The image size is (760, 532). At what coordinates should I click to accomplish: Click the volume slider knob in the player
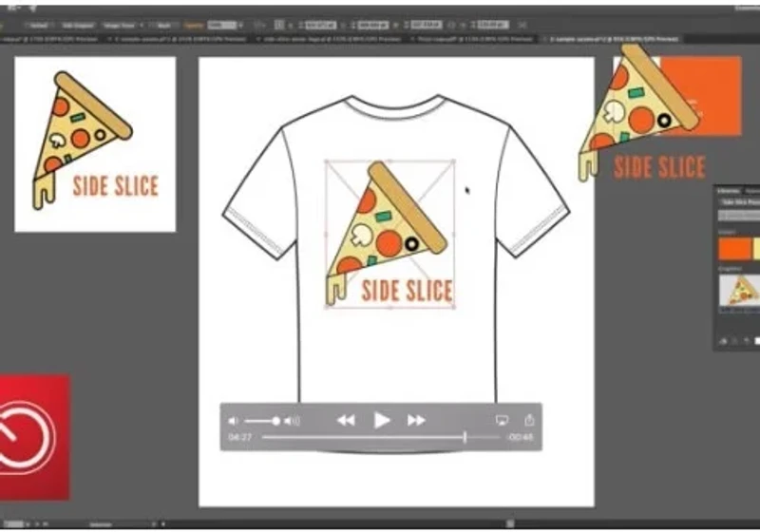275,421
